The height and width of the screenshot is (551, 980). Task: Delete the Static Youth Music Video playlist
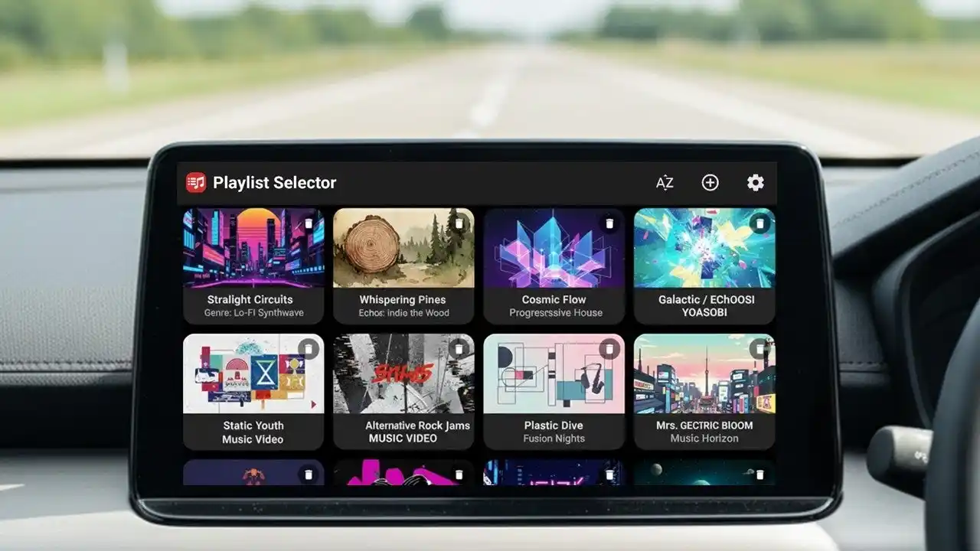309,348
